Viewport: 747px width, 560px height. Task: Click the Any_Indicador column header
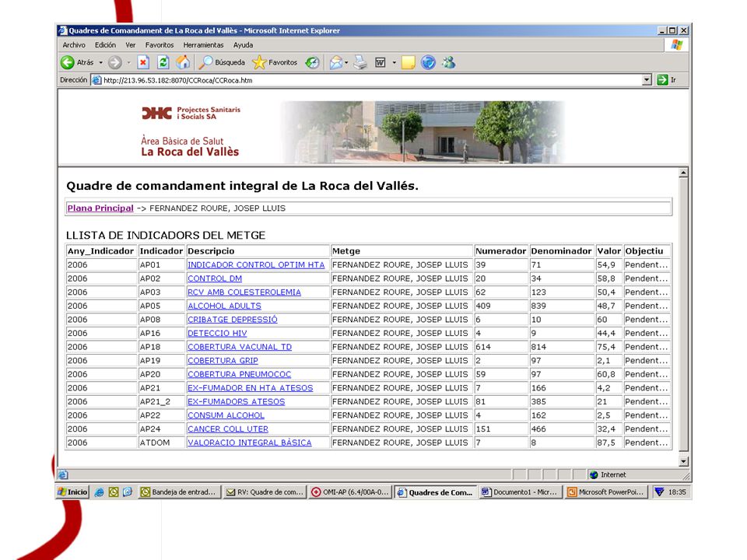click(x=101, y=251)
